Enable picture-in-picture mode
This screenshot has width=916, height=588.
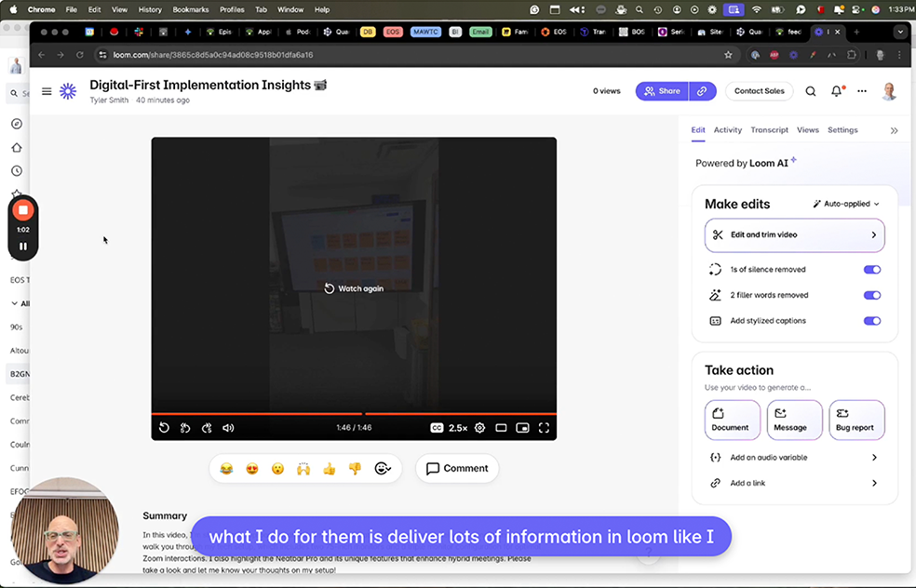pyautogui.click(x=522, y=428)
